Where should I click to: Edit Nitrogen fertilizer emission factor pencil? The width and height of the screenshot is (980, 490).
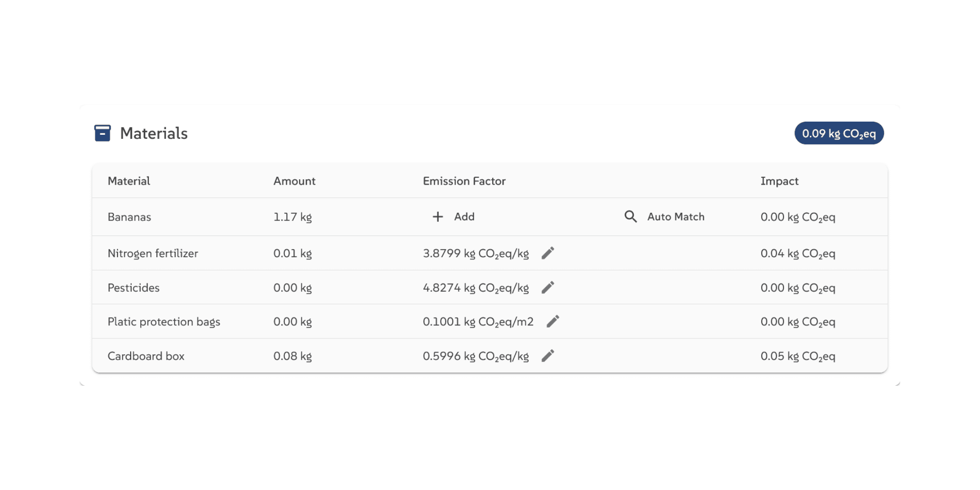[x=548, y=253]
